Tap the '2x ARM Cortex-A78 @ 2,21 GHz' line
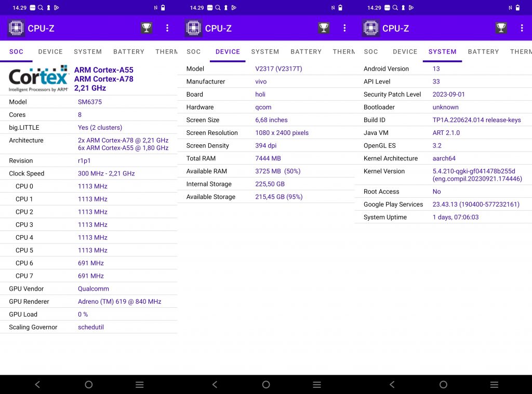532x394 pixels. 123,140
